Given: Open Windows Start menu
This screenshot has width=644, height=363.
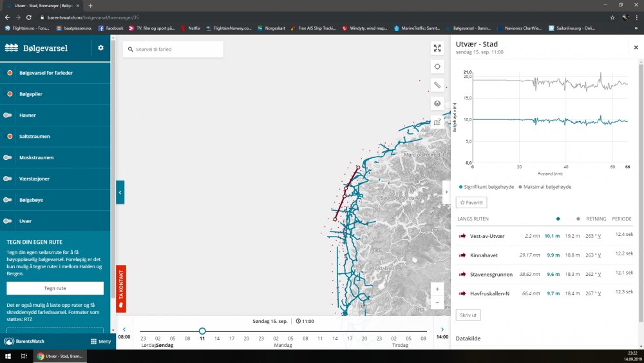Looking at the screenshot, I should (x=8, y=356).
